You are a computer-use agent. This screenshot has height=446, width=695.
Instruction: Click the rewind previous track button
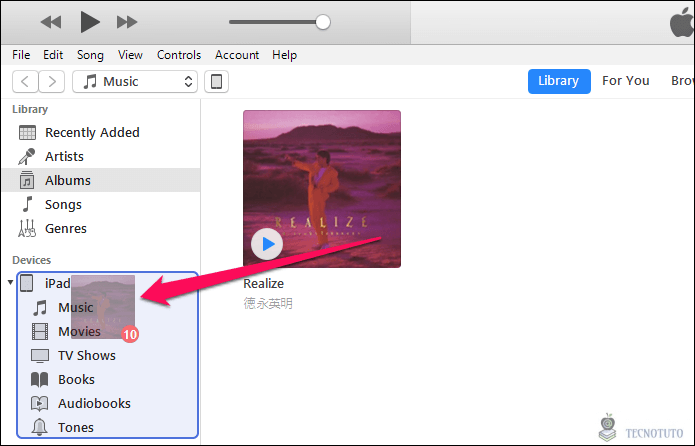[51, 22]
